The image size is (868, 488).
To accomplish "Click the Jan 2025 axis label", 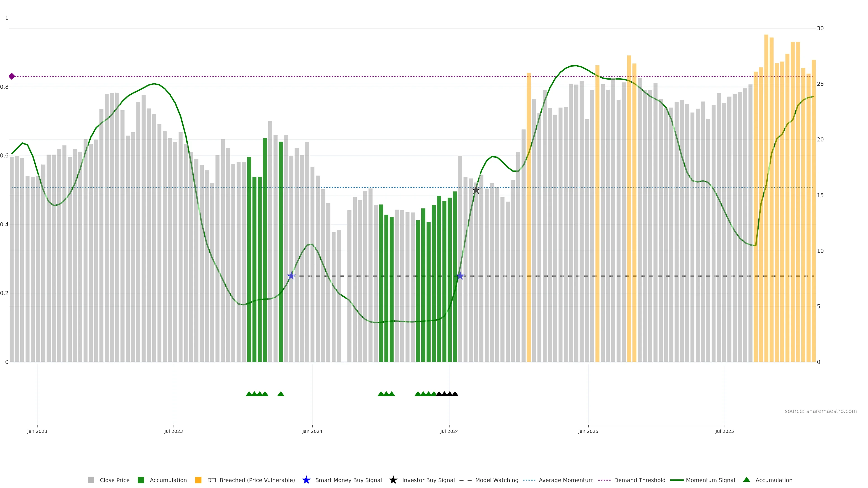I will click(588, 431).
